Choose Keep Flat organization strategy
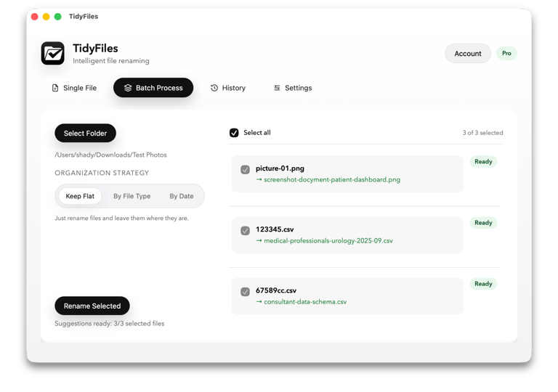The image size is (558, 392). tap(80, 196)
